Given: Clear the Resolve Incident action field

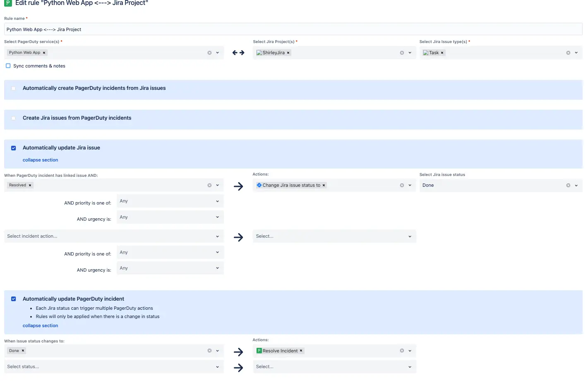Looking at the screenshot, I should click(402, 350).
